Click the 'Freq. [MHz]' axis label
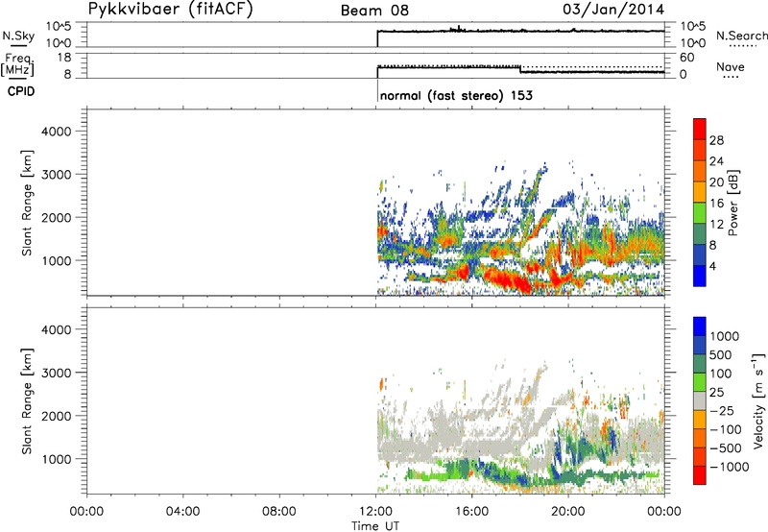Screen dimensions: 768x532 click(17, 65)
